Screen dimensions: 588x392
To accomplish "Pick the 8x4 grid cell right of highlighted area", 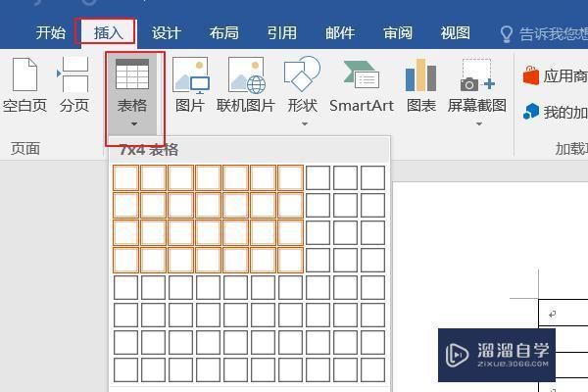I will pyautogui.click(x=318, y=261).
